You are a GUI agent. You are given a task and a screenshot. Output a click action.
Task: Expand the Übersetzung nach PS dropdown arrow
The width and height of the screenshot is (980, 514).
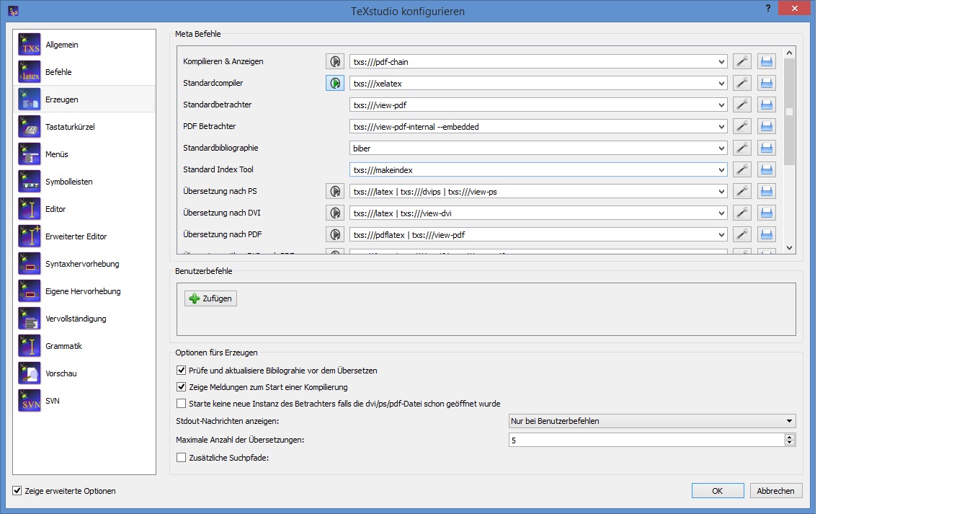pyautogui.click(x=721, y=192)
